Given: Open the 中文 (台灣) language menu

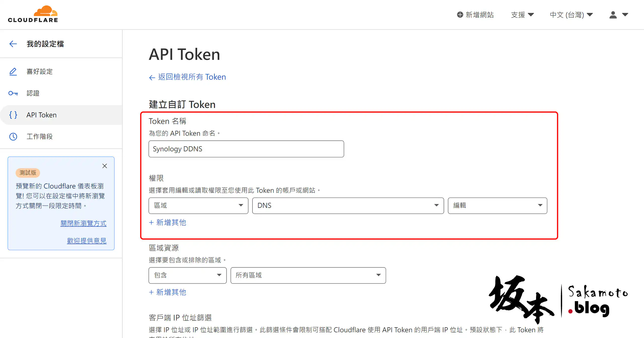Looking at the screenshot, I should coord(571,15).
